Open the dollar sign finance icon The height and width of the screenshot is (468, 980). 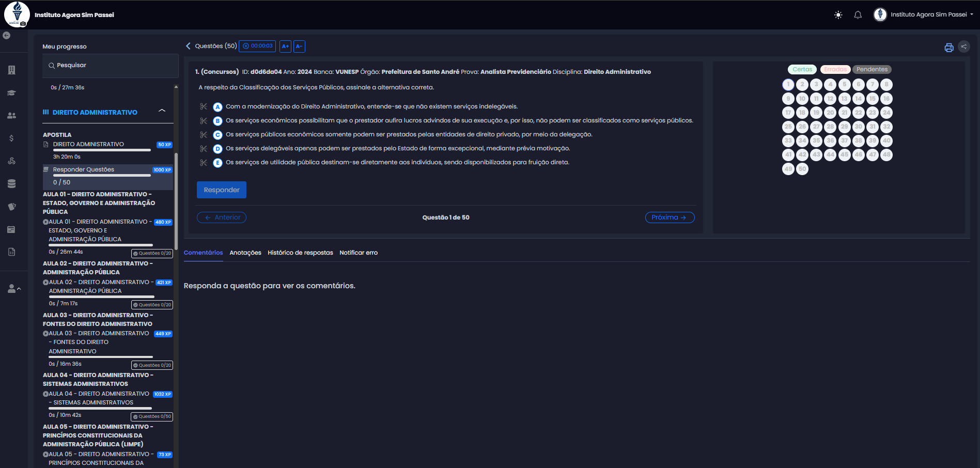point(11,138)
